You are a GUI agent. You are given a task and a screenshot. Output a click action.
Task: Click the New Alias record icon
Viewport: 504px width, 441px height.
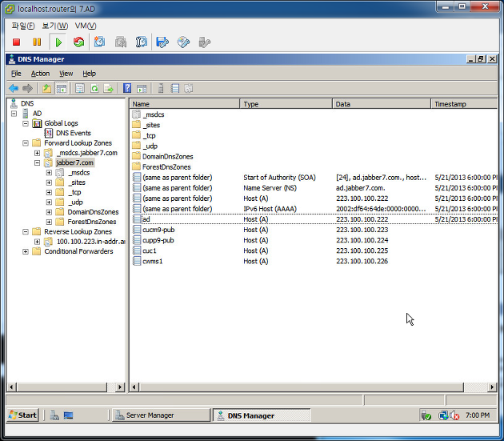click(175, 88)
